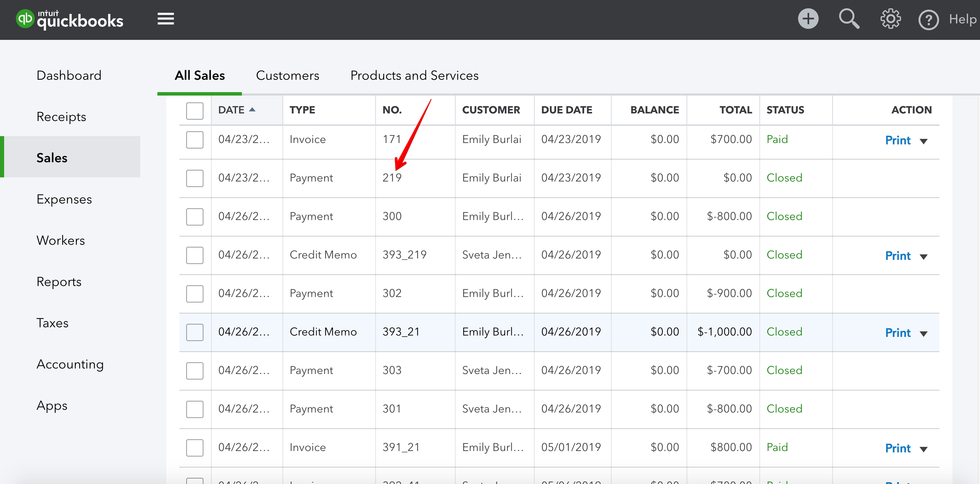Click Print for Credit Memo 393_219
The height and width of the screenshot is (484, 980).
click(x=898, y=255)
